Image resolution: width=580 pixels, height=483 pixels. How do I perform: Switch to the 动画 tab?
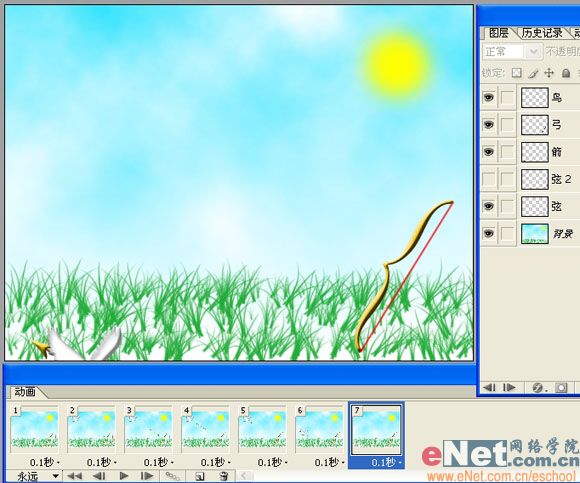point(25,392)
